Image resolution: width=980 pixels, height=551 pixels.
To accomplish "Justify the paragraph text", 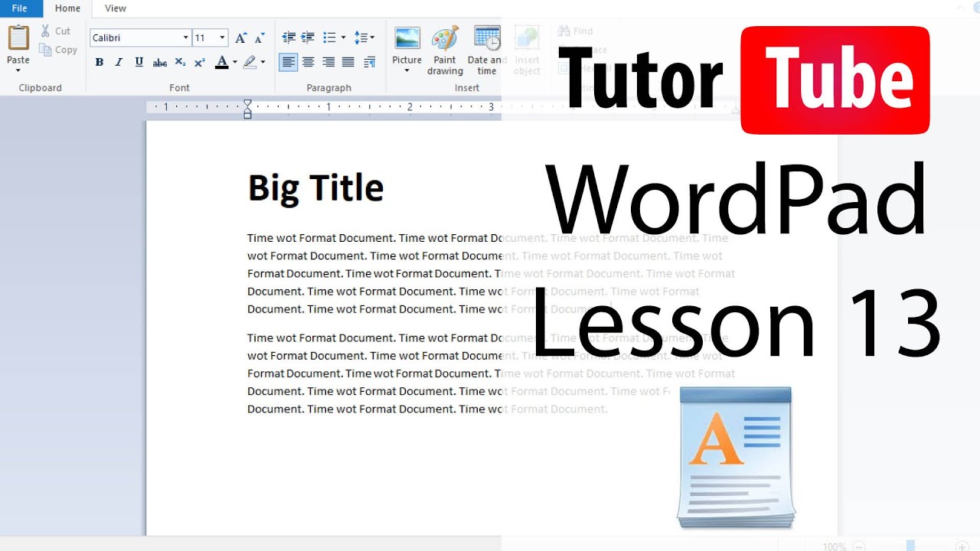I will [x=348, y=62].
